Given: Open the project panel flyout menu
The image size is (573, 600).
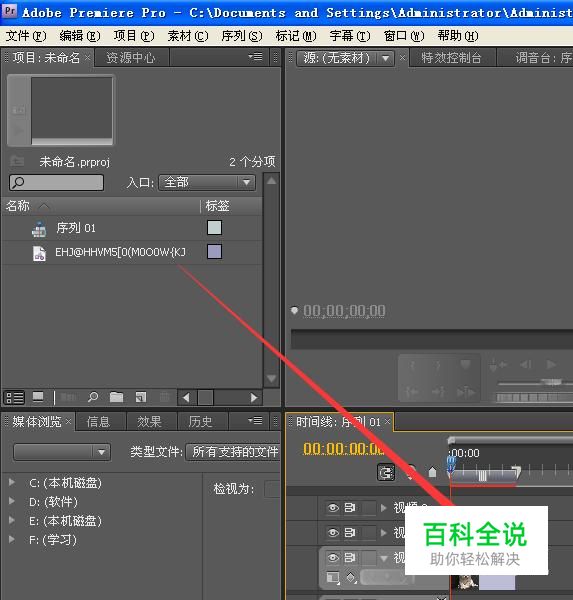Looking at the screenshot, I should [255, 57].
